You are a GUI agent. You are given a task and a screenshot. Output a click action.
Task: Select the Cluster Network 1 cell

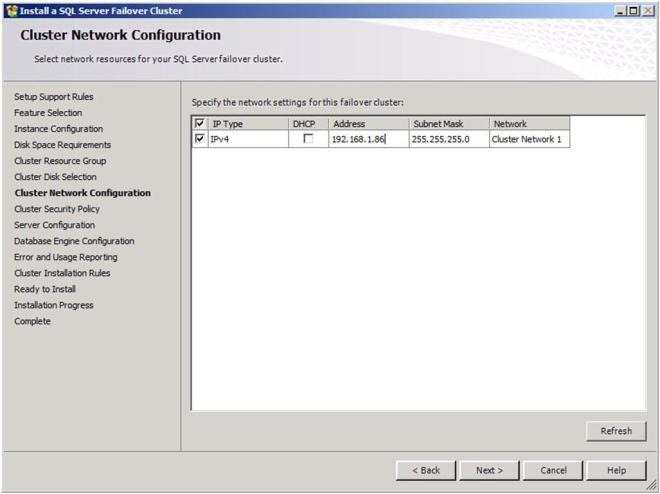(x=529, y=140)
